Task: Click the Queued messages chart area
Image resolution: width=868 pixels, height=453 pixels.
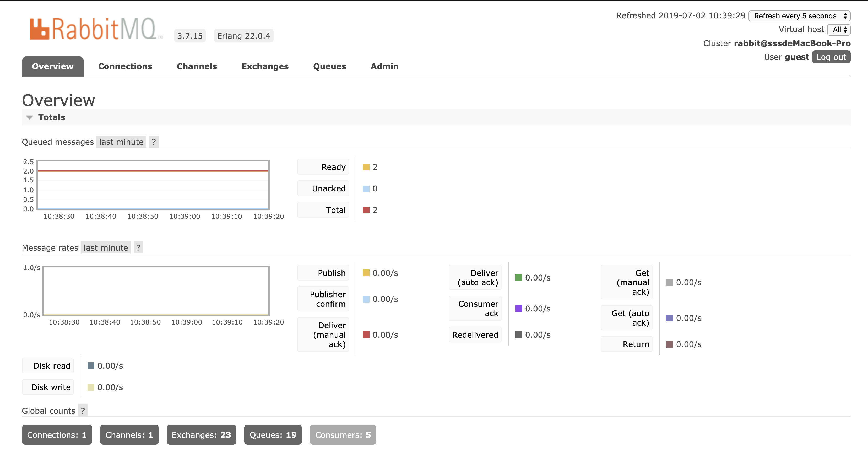Action: (x=153, y=185)
